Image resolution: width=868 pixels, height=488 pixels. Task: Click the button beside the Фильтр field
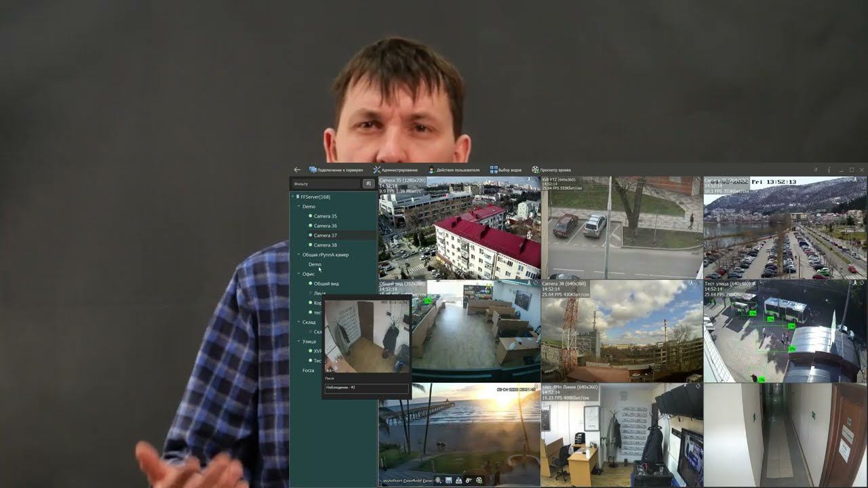pyautogui.click(x=368, y=184)
